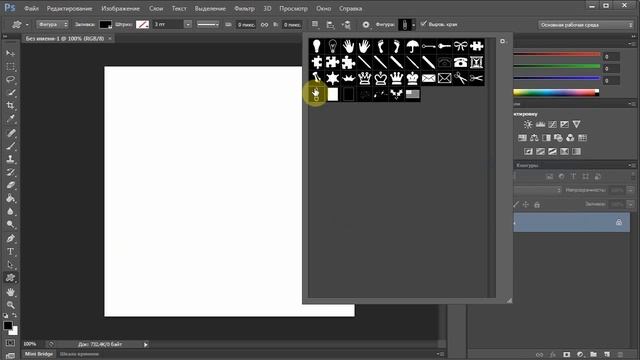Open the Изображение menu
640x360 pixels.
[x=120, y=8]
